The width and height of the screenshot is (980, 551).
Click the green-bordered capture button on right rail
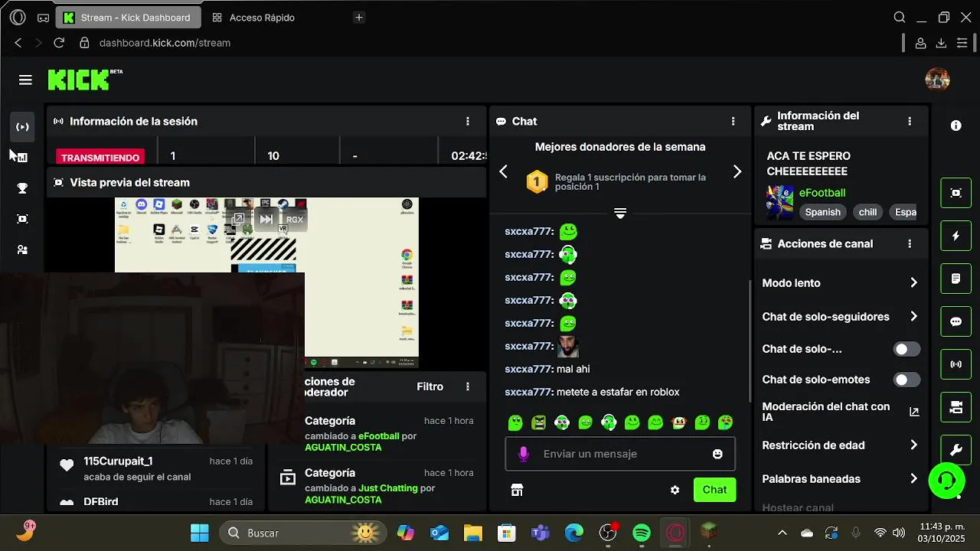point(955,193)
